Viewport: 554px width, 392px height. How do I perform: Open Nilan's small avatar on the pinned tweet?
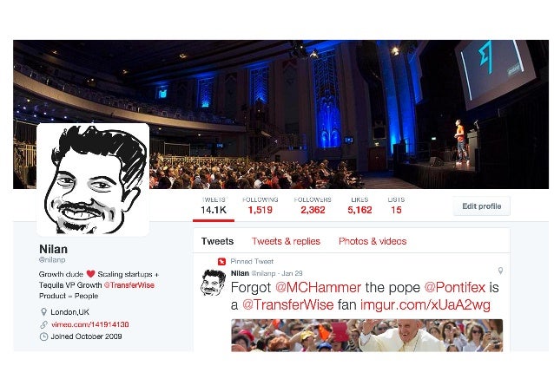[213, 282]
